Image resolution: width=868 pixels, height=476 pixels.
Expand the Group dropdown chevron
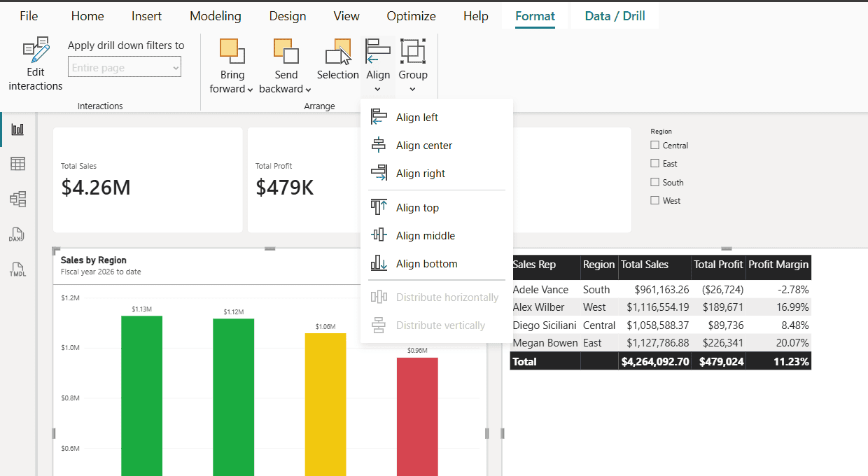coord(412,89)
